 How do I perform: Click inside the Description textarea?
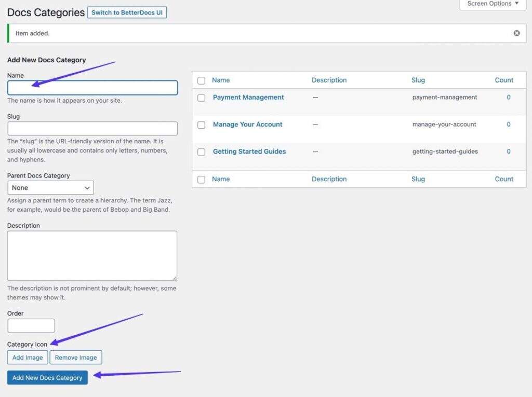(92, 255)
